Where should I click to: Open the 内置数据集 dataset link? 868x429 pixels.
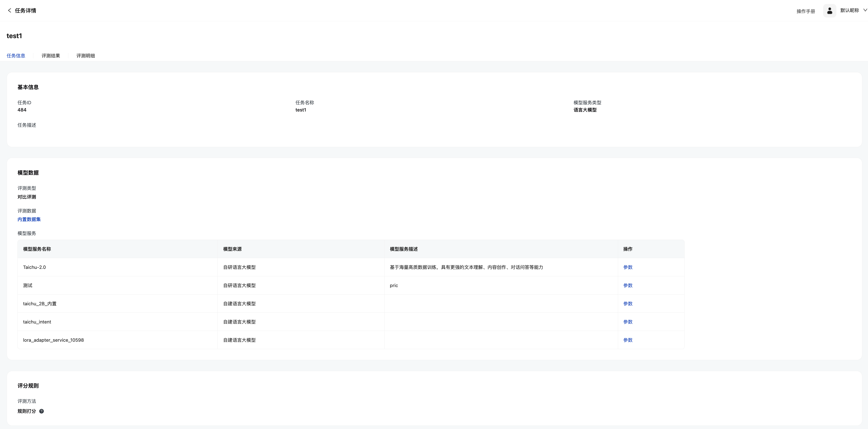point(29,219)
